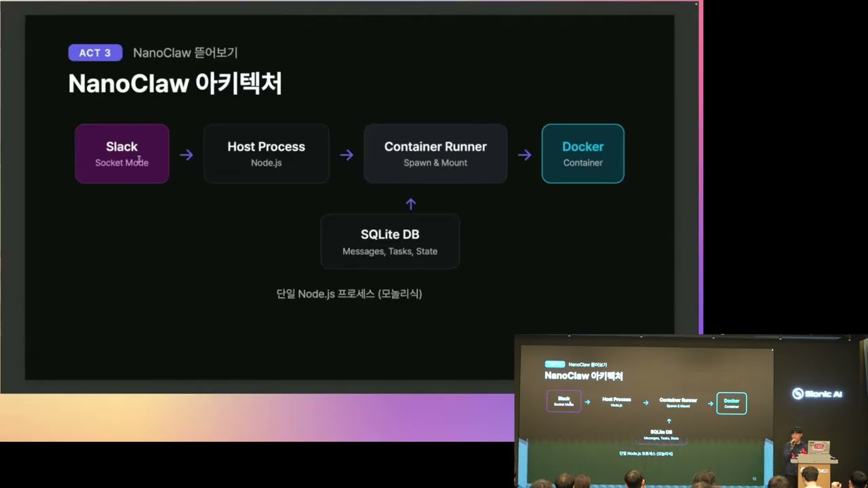Screen dimensions: 868x488
Task: Select the 'SQLite DB' heading
Action: 390,235
